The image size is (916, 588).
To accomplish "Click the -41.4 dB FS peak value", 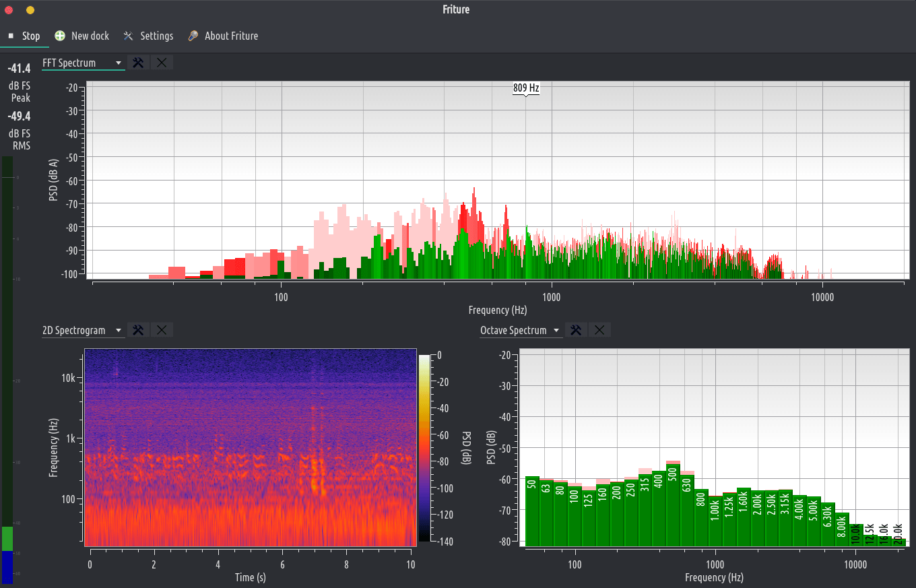I will tap(20, 68).
